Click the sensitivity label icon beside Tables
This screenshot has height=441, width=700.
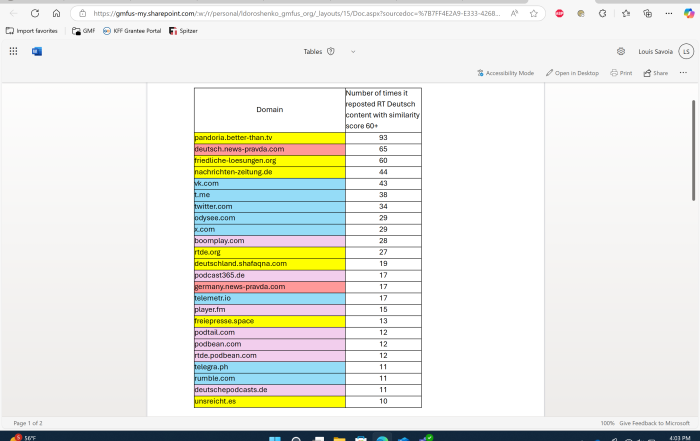point(331,51)
